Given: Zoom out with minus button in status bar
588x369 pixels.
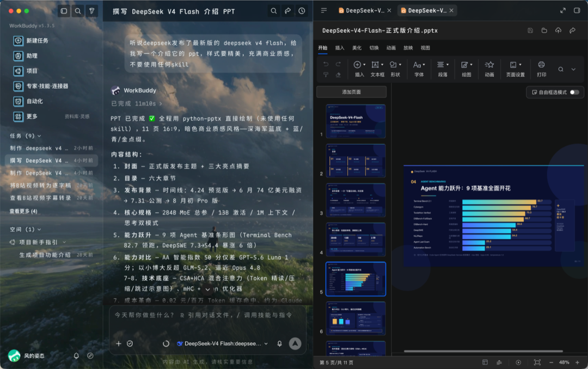Looking at the screenshot, I should tap(551, 362).
